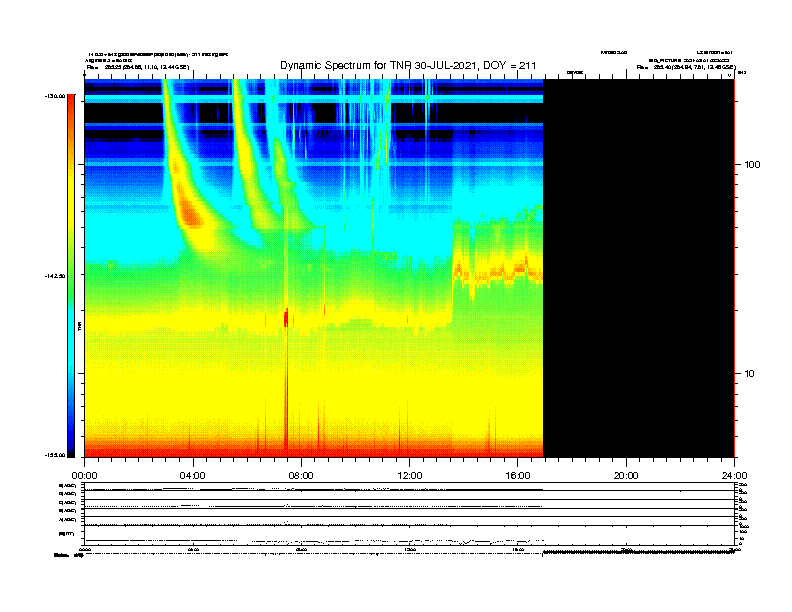Click the "-130.00" color scale top label
Image resolution: width=792 pixels, height=612 pixels.
pos(55,96)
